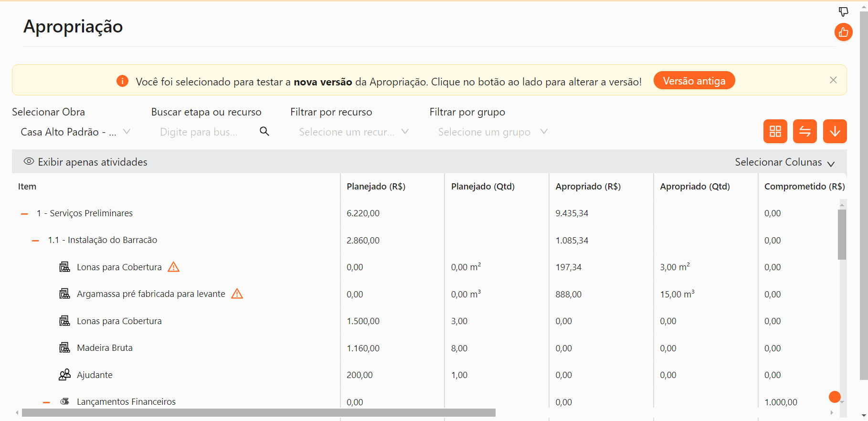Click the search magnifier icon

pyautogui.click(x=265, y=131)
